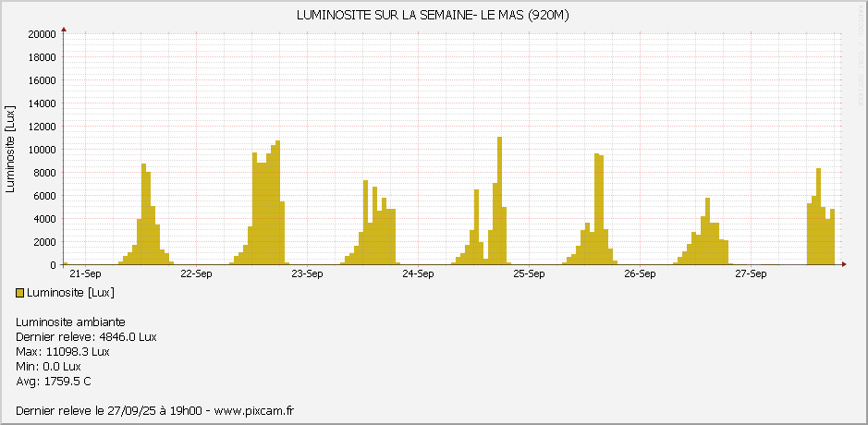Click the 20000 tick label on Y-axis

(x=42, y=34)
